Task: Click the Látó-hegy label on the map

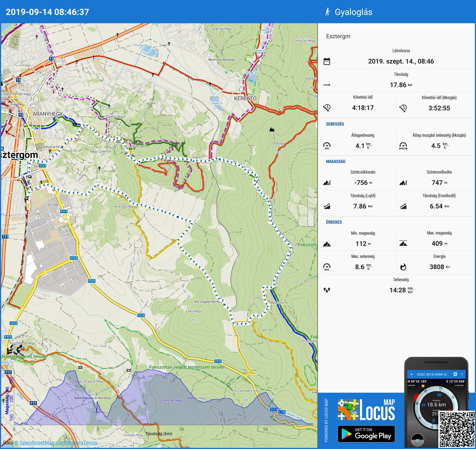Action: tap(193, 311)
